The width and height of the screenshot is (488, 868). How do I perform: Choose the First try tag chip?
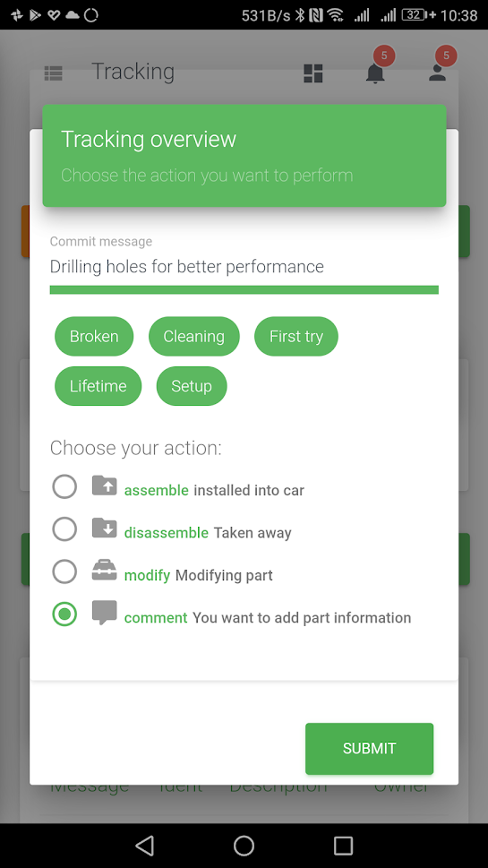[296, 336]
